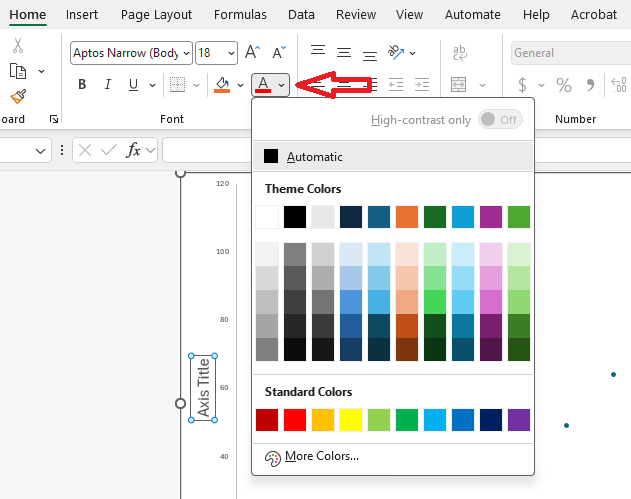Apply Underline formatting
This screenshot has width=631, height=499.
coord(133,85)
